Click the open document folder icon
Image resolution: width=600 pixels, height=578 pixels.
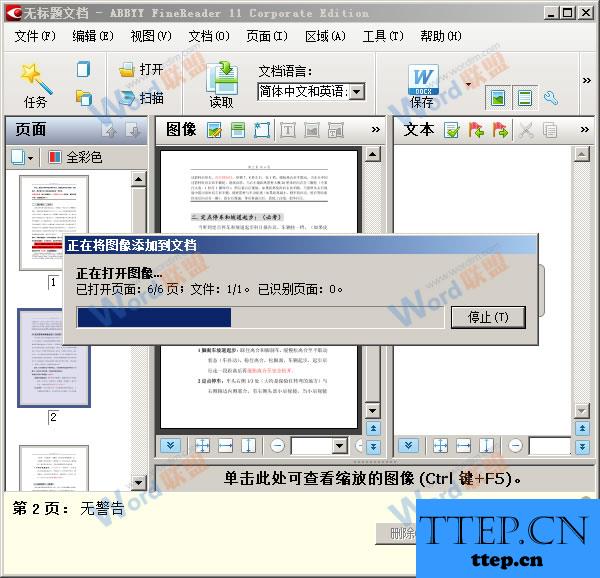pyautogui.click(x=83, y=98)
